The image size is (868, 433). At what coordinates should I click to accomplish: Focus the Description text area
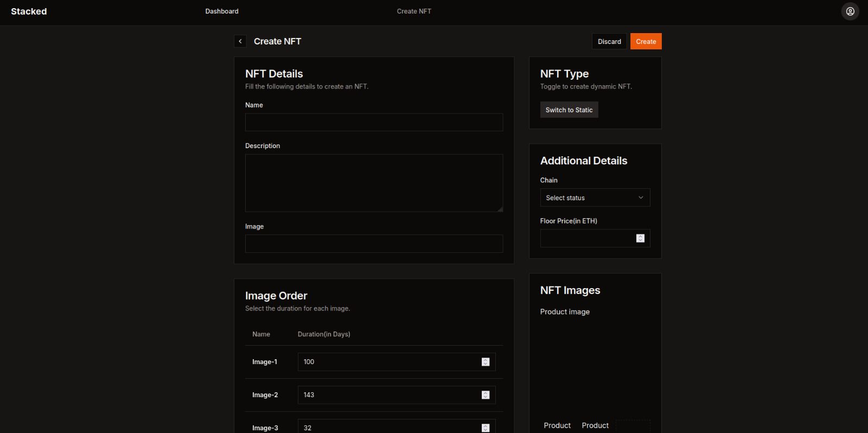pos(374,183)
